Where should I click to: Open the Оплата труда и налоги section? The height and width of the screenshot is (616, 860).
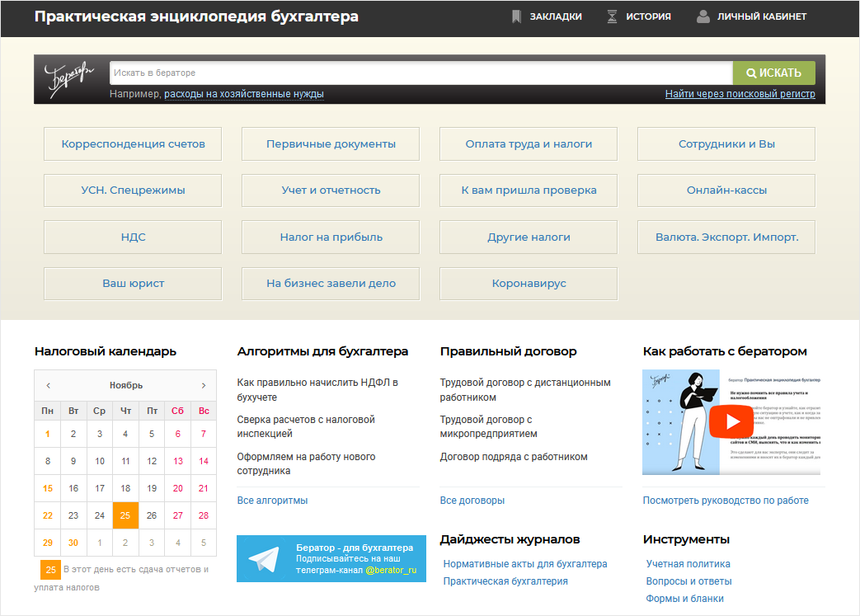click(x=529, y=143)
